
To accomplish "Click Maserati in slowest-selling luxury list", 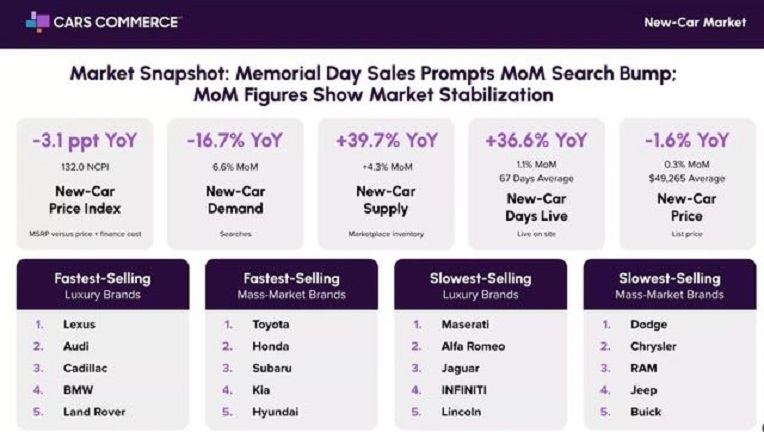I will (465, 324).
